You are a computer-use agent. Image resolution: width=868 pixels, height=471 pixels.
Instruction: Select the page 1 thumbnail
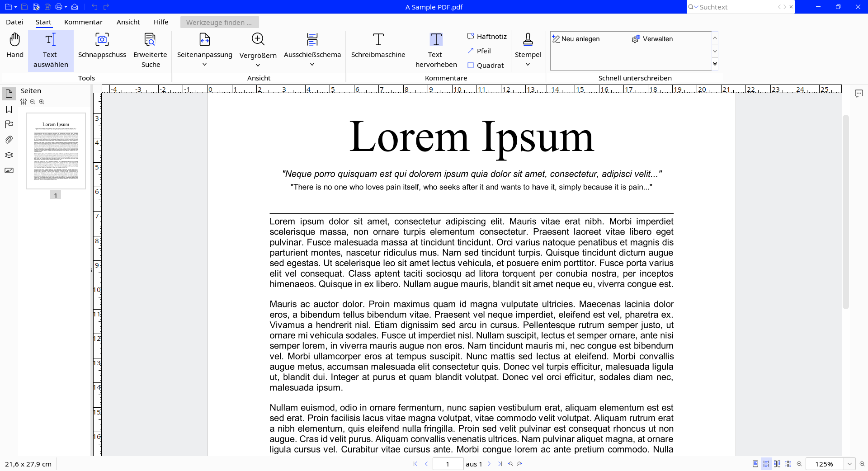pyautogui.click(x=56, y=151)
